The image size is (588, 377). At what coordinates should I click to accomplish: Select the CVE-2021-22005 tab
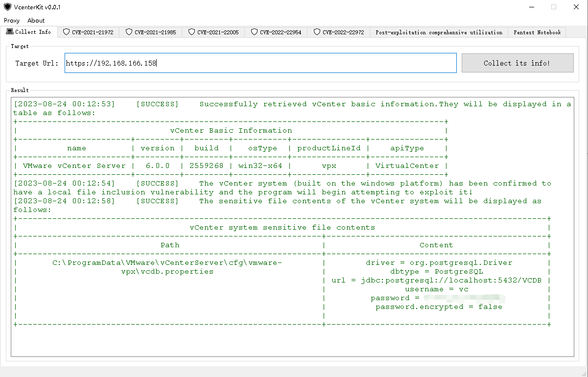214,32
